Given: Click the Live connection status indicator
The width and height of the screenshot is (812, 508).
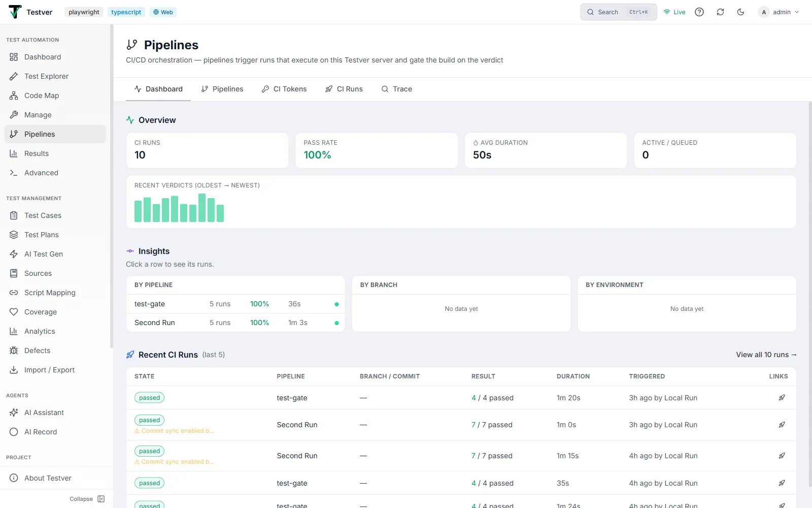Looking at the screenshot, I should click(x=674, y=12).
